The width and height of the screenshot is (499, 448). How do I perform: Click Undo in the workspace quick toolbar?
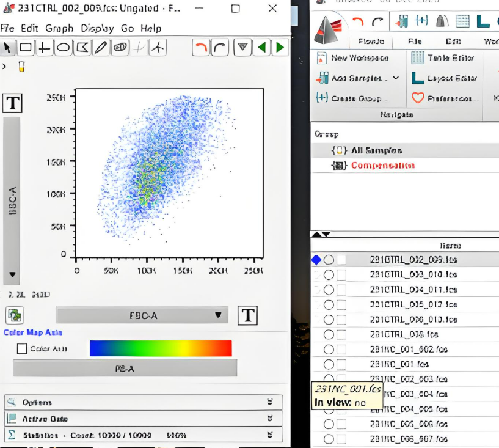coord(358,21)
